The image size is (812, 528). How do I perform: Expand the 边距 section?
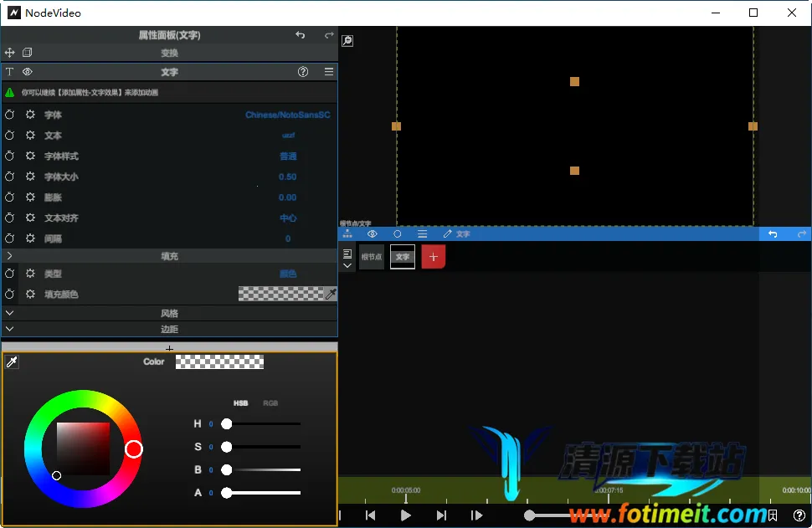(9, 329)
